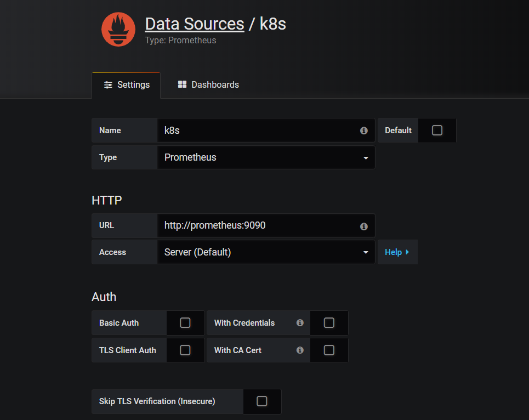Screen dimensions: 529x420
Task: Open the Type dropdown showing Prometheus
Action: (266, 157)
